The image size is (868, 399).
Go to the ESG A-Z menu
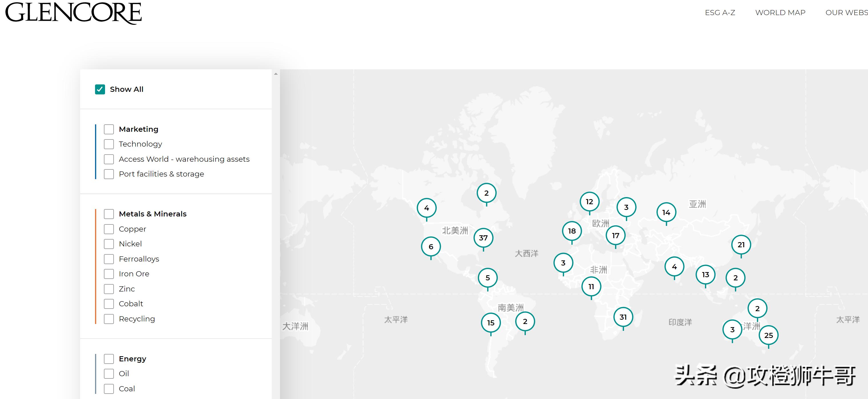(x=720, y=13)
